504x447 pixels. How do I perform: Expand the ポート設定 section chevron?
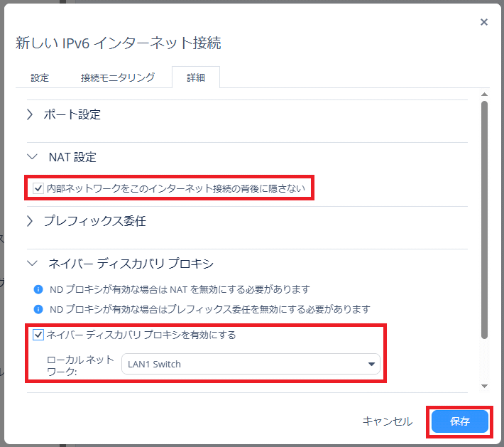30,114
